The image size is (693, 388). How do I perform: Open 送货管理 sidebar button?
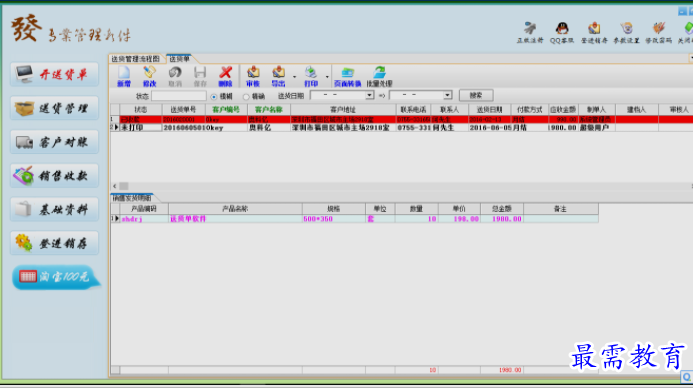click(54, 108)
